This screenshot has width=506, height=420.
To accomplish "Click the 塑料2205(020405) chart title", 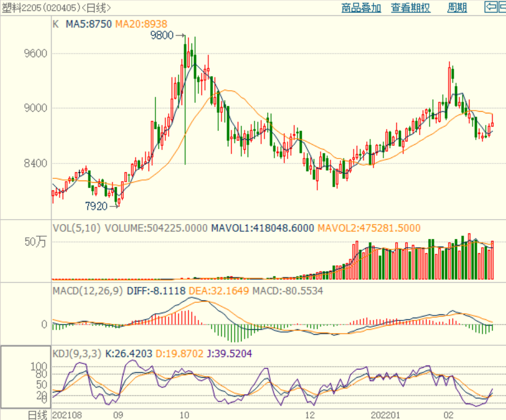I will (56, 8).
